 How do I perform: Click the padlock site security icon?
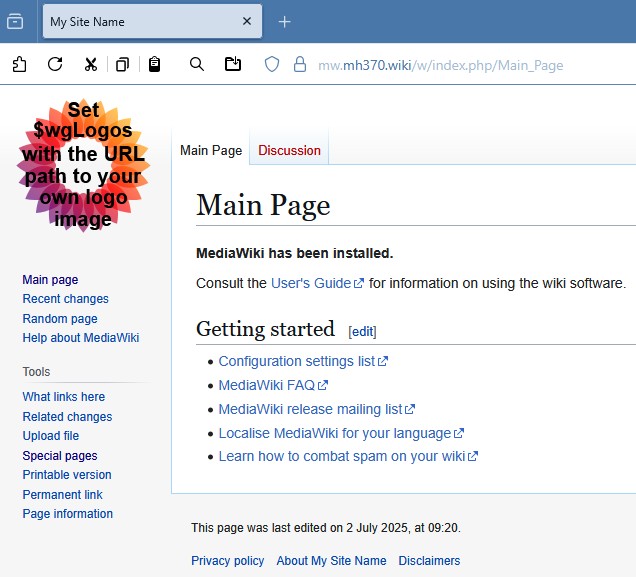[x=298, y=64]
